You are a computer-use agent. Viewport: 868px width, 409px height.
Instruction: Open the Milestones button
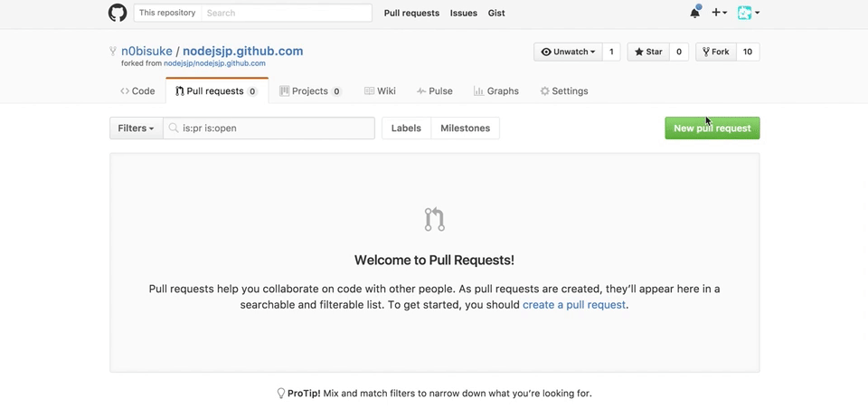[x=465, y=128]
